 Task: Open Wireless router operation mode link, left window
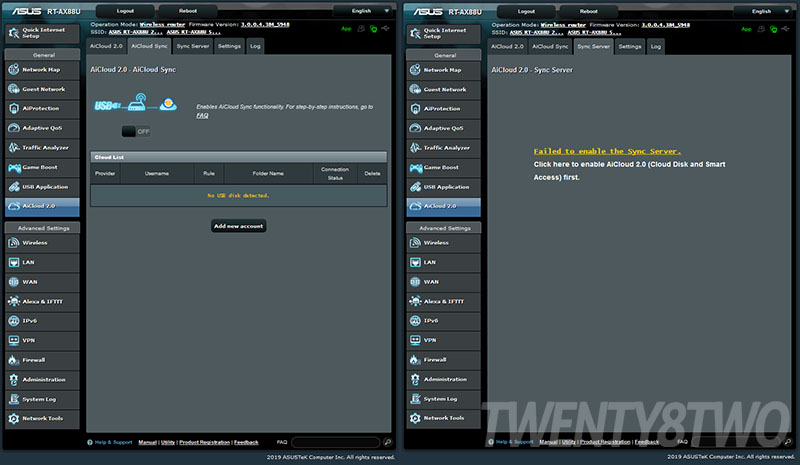pos(162,24)
